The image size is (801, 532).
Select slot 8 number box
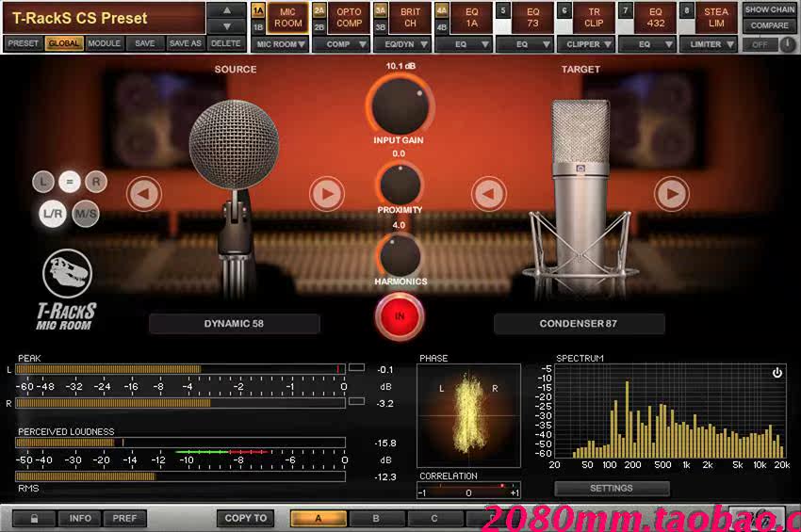(687, 10)
